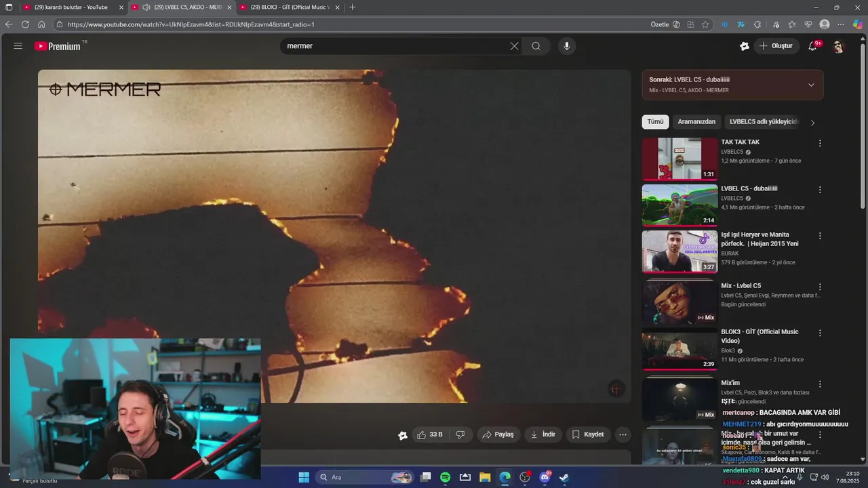
Task: Open a new browser tab
Action: pyautogui.click(x=352, y=7)
